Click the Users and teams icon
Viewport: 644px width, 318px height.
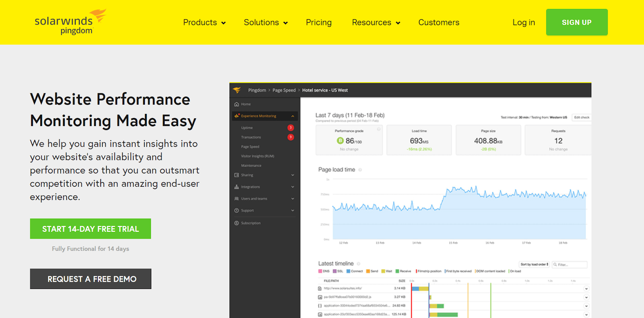tap(237, 198)
